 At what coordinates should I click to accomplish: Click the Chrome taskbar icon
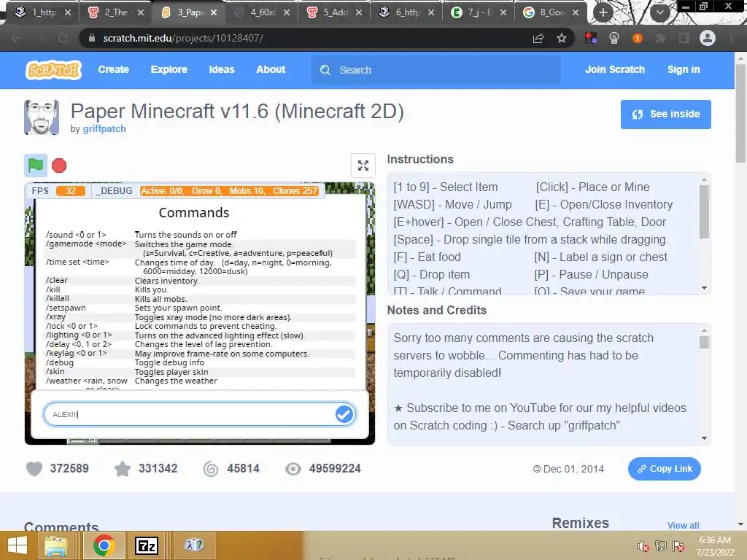[x=104, y=545]
